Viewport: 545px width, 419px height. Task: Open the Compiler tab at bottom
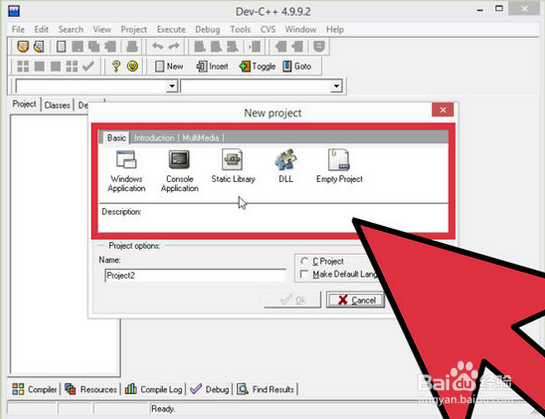[x=34, y=389]
